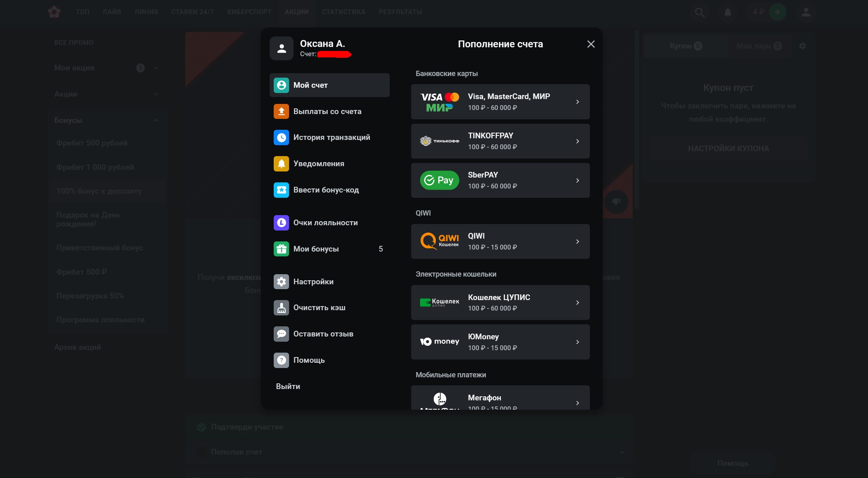868x478 pixels.
Task: Expand the QIWI wallet payment option
Action: click(500, 241)
